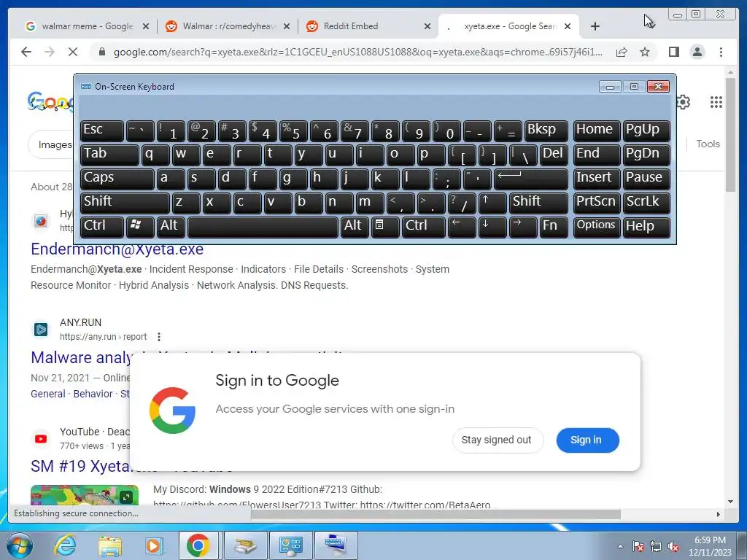Click the On-Screen Keyboard taskbar icon
Image resolution: width=747 pixels, height=560 pixels.
coord(336,545)
